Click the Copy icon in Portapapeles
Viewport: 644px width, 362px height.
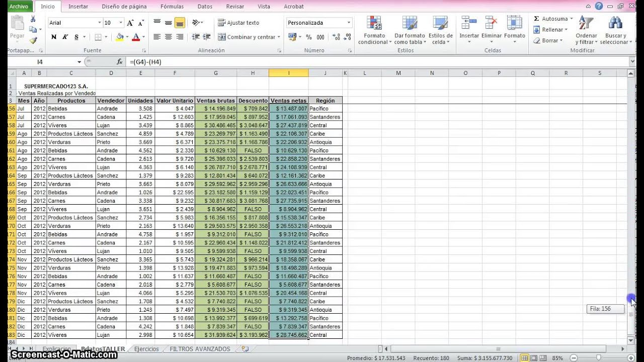pyautogui.click(x=33, y=30)
